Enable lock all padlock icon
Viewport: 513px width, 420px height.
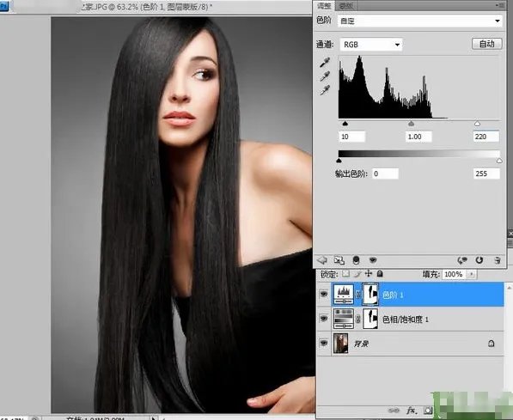pyautogui.click(x=380, y=273)
